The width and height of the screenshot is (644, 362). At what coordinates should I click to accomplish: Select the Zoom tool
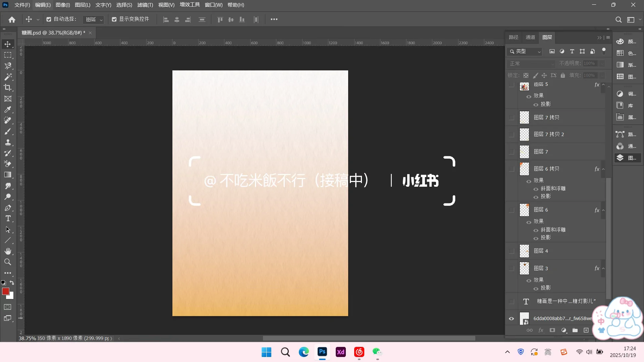pos(8,262)
